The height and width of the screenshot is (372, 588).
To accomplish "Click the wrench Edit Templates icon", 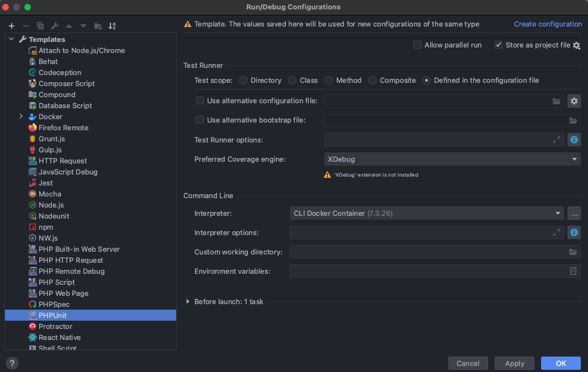I will coord(55,26).
